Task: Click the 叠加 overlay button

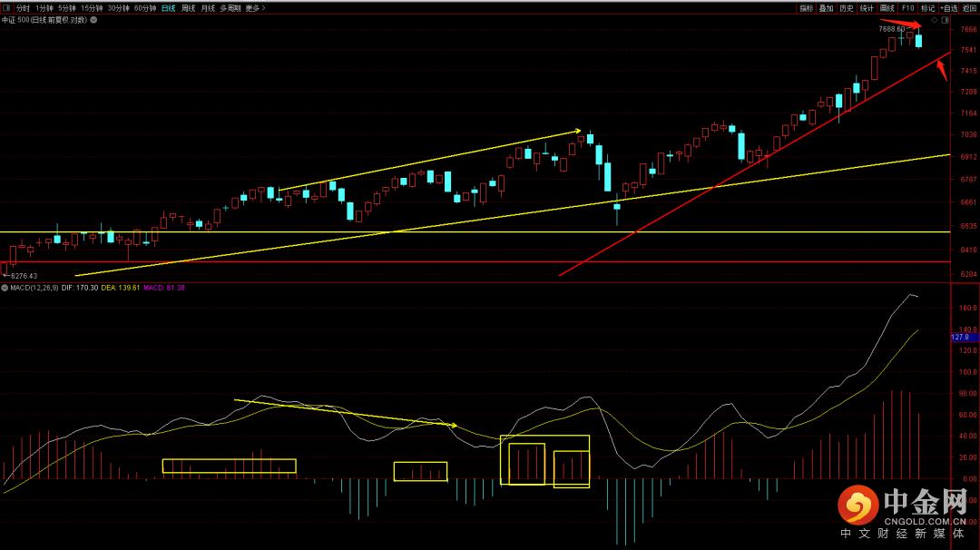Action: [827, 8]
